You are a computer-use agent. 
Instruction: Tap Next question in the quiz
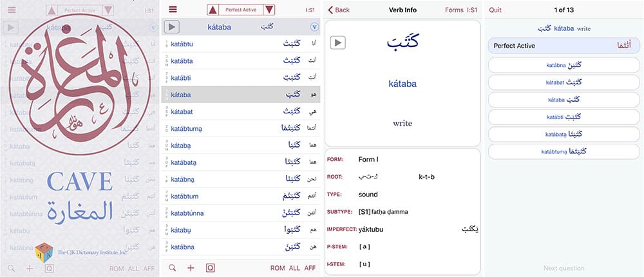click(x=564, y=268)
